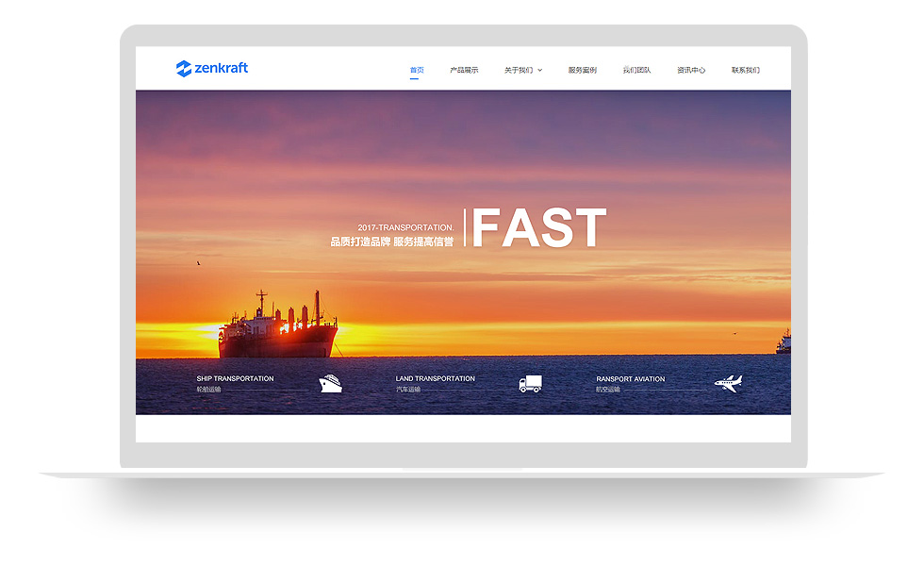Click the zenkraft logo

click(x=212, y=68)
